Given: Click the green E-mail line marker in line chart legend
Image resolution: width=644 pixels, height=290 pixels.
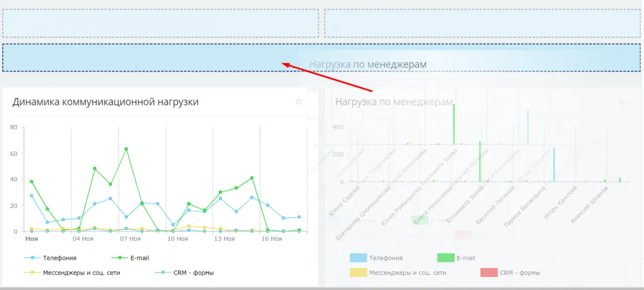Looking at the screenshot, I should [120, 258].
